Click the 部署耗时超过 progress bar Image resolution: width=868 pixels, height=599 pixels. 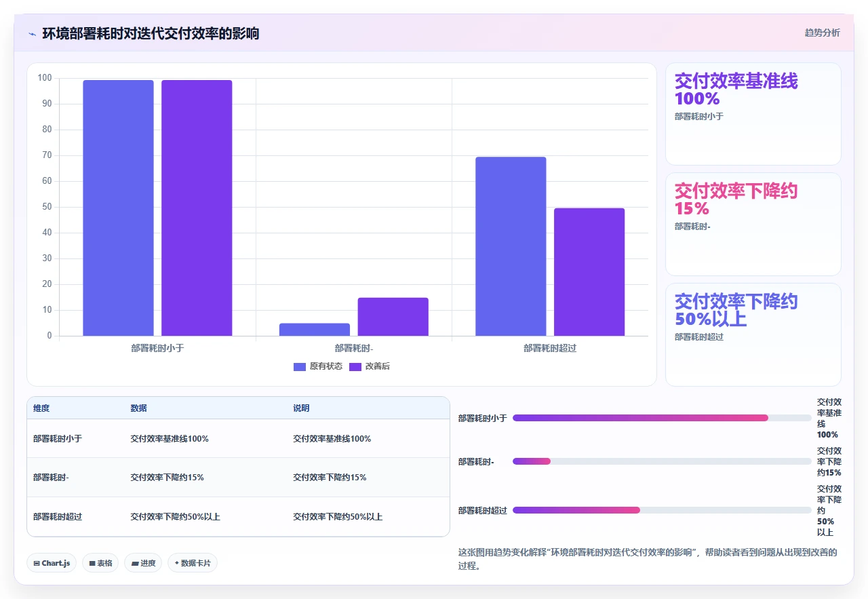click(x=662, y=510)
